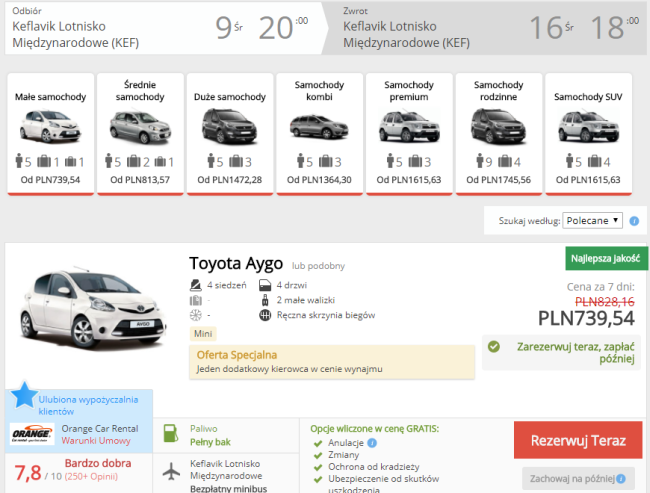This screenshot has width=650, height=493.
Task: Select the Duże samochody category card
Action: tap(230, 134)
